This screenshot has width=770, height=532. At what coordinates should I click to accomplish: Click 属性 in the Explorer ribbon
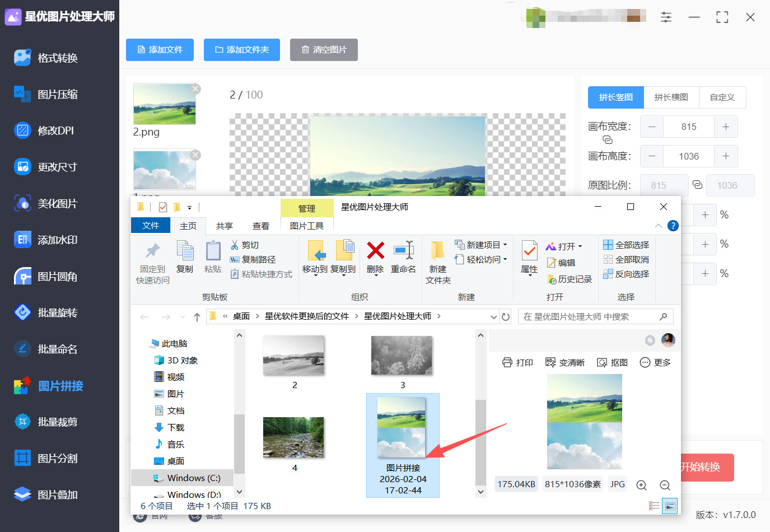[x=529, y=257]
